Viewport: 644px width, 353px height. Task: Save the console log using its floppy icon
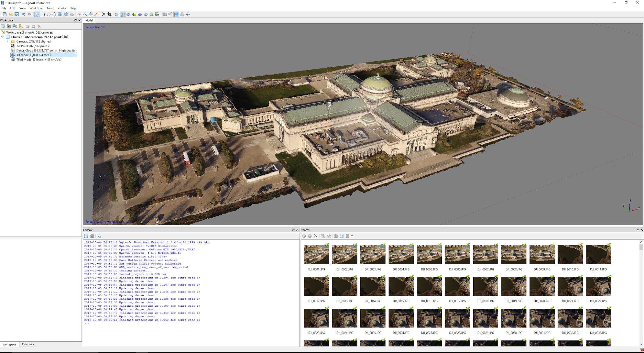pyautogui.click(x=86, y=236)
